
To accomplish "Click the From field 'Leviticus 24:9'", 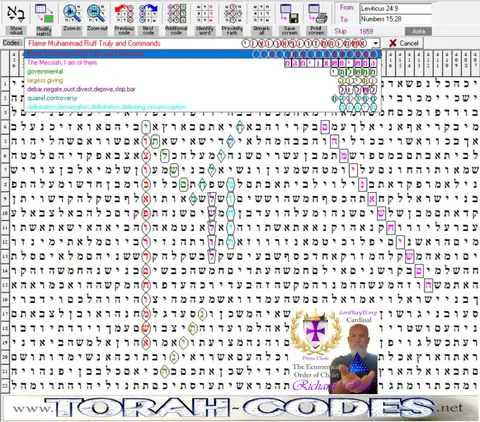I will pos(396,8).
